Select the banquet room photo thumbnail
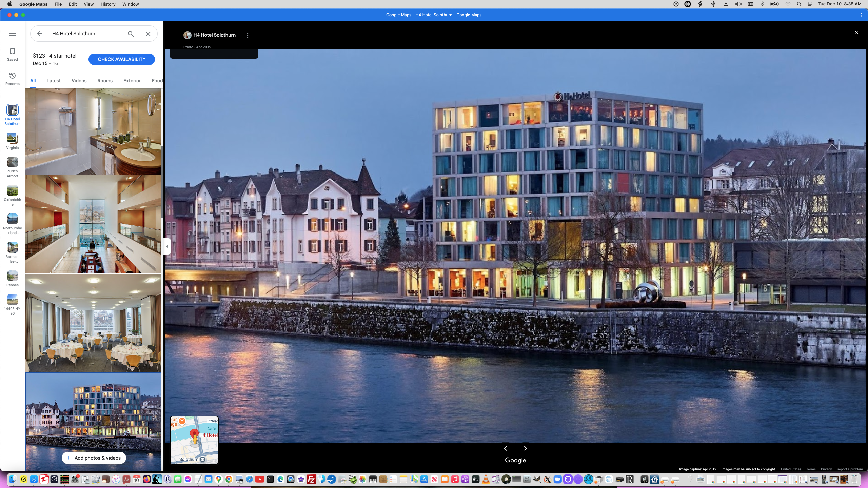 click(x=93, y=323)
